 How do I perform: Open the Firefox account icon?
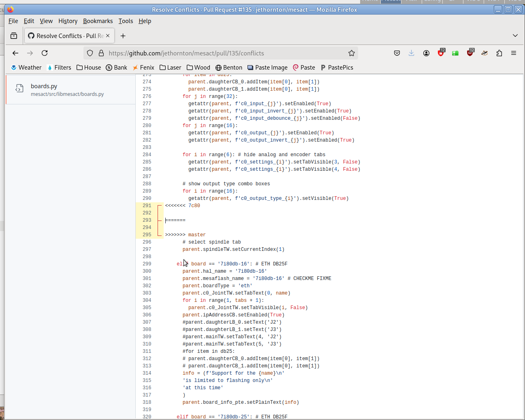(x=426, y=53)
